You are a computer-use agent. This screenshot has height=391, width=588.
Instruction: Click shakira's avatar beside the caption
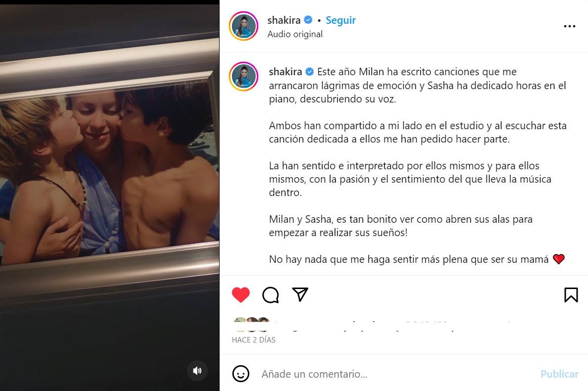244,77
